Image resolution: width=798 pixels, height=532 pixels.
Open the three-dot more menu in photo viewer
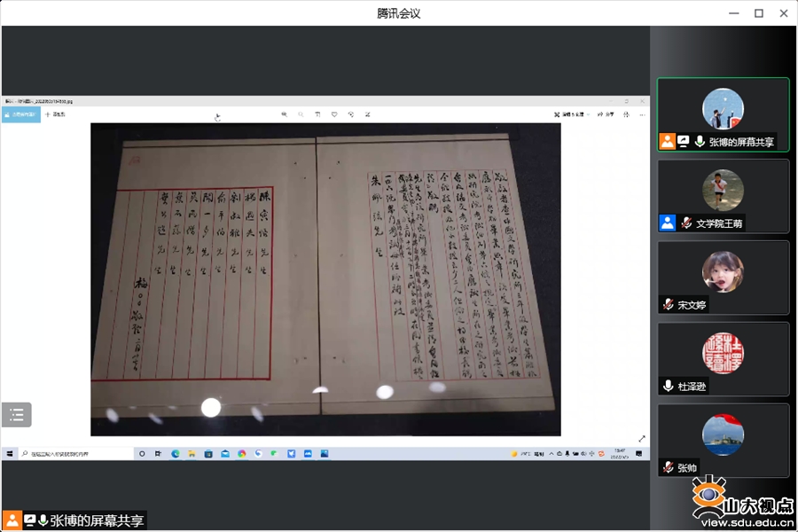click(x=642, y=114)
